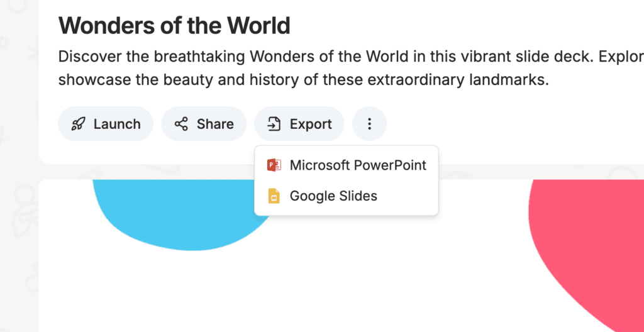Click the "Wonders of the World" title
Image resolution: width=644 pixels, height=332 pixels.
[175, 26]
